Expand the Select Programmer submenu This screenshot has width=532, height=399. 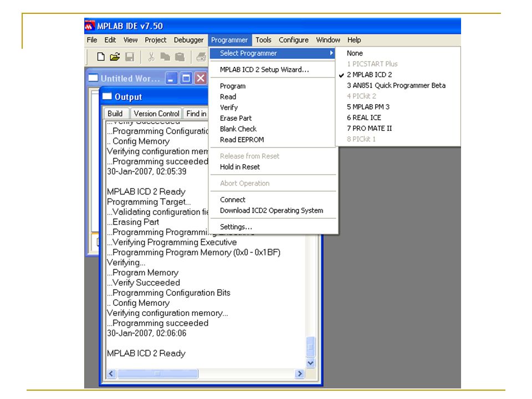[x=273, y=53]
